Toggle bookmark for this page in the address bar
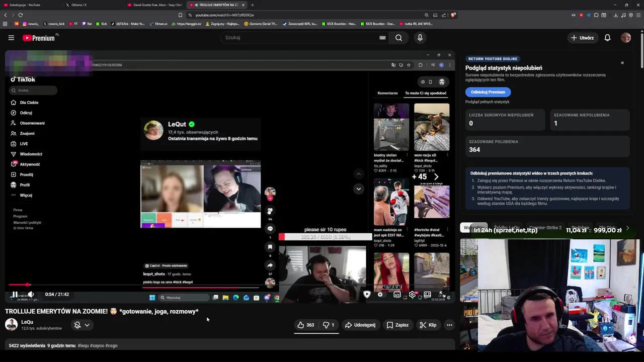644x362 pixels. point(180,15)
